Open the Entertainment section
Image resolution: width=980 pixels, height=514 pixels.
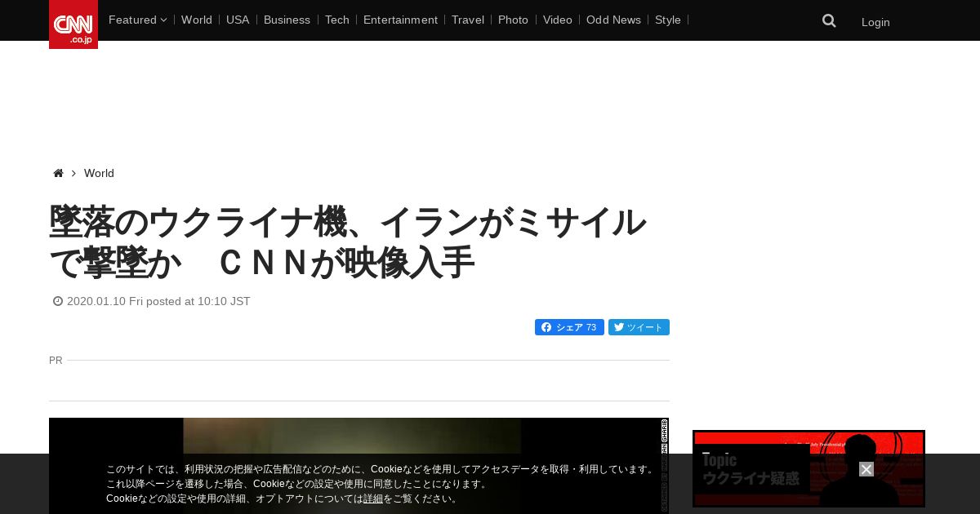400,20
